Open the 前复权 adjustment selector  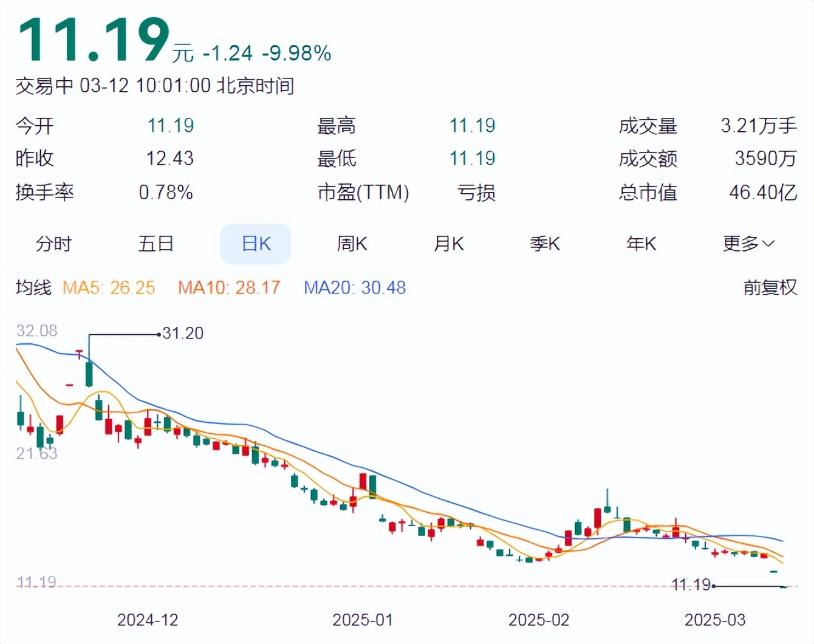coord(770,287)
